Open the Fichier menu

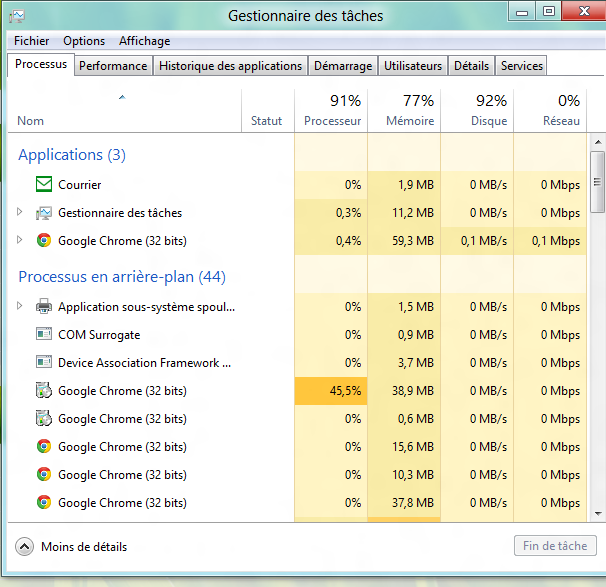coord(31,41)
